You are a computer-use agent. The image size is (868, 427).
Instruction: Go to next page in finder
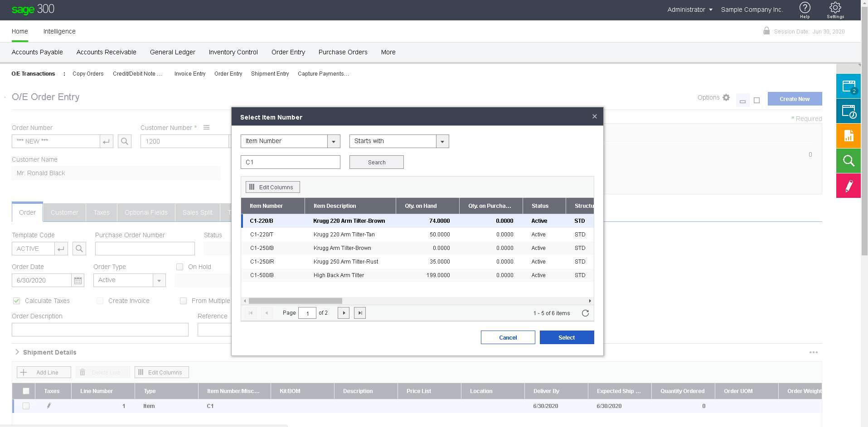(344, 313)
